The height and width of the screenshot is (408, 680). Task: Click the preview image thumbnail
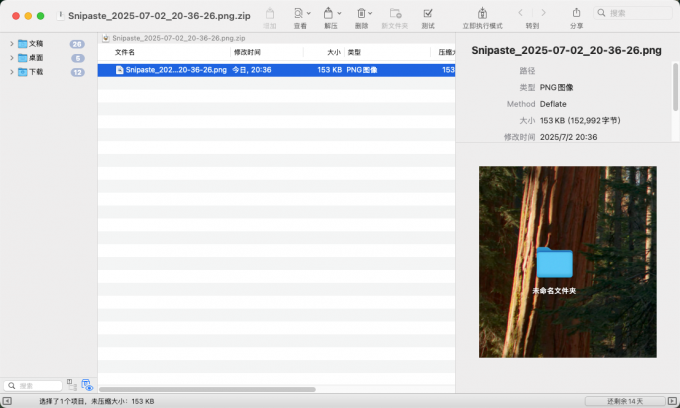click(567, 262)
